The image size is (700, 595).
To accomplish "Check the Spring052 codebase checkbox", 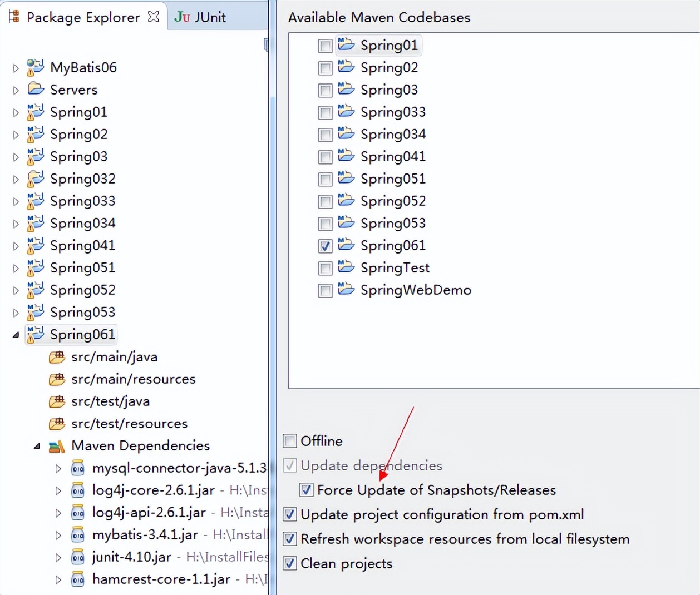I will click(326, 201).
